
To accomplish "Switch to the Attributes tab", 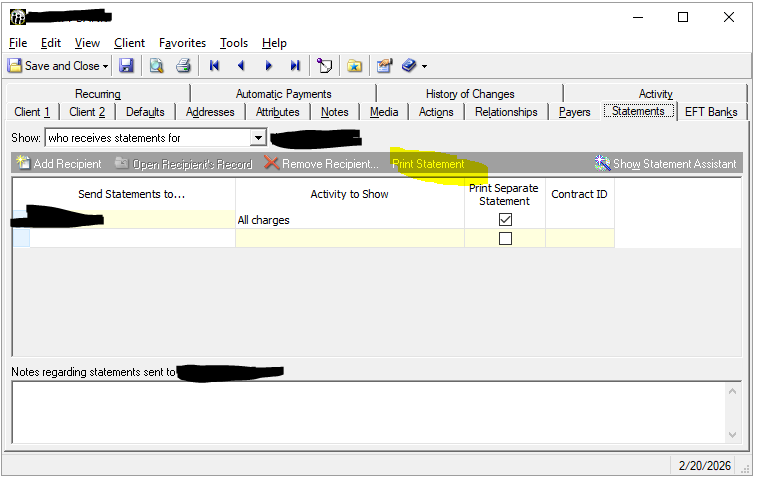I will click(x=277, y=112).
